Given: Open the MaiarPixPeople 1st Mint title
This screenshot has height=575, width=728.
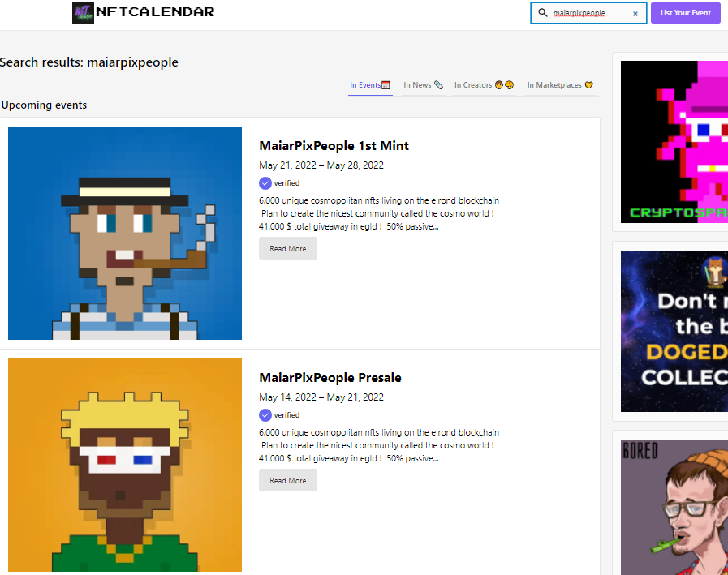Looking at the screenshot, I should coord(334,146).
